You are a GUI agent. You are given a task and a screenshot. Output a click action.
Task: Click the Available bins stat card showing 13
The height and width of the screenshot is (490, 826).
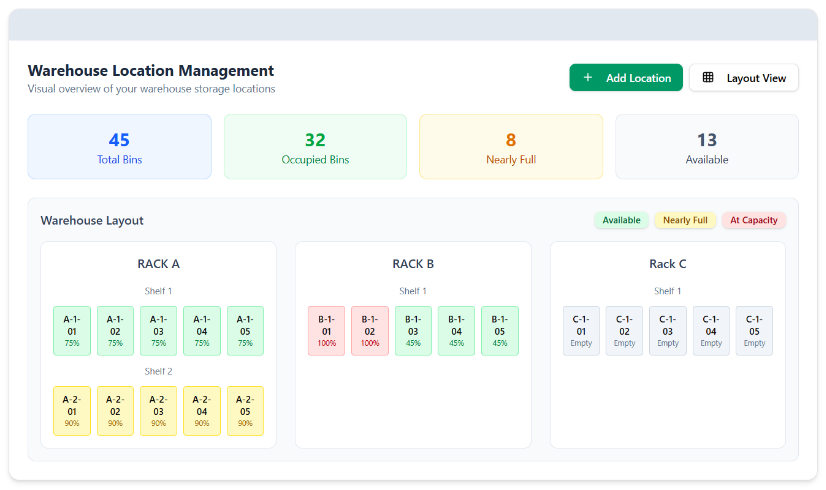(x=706, y=147)
